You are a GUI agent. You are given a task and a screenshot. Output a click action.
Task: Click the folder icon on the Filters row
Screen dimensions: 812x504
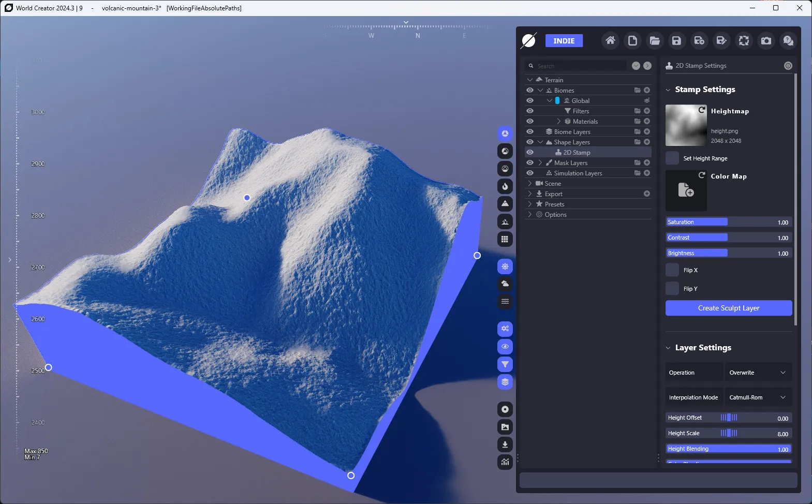tap(638, 111)
